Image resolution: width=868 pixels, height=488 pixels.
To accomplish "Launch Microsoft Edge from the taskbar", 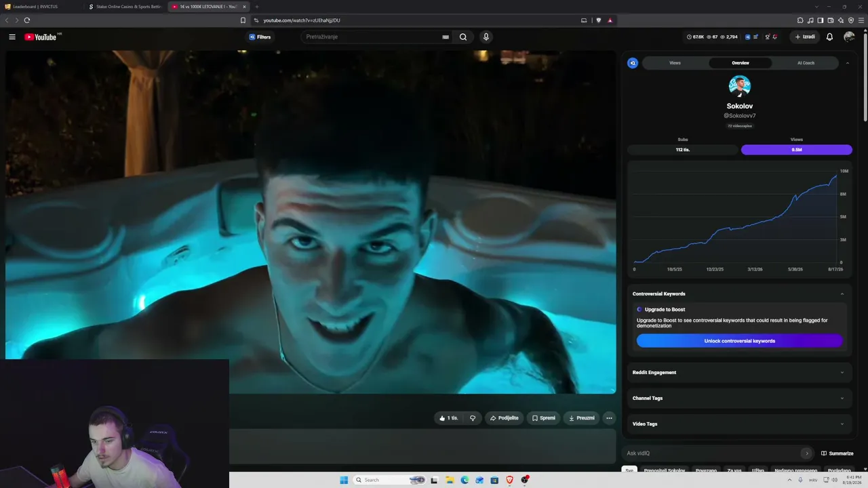I will tap(465, 480).
